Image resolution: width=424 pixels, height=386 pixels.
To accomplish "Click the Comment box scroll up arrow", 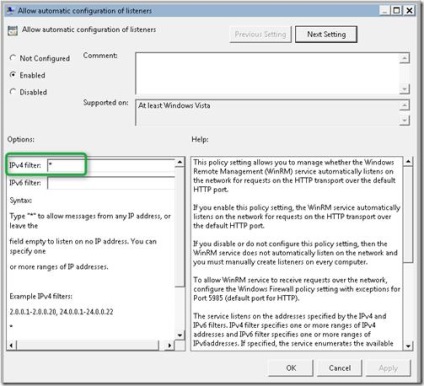I will (x=404, y=58).
